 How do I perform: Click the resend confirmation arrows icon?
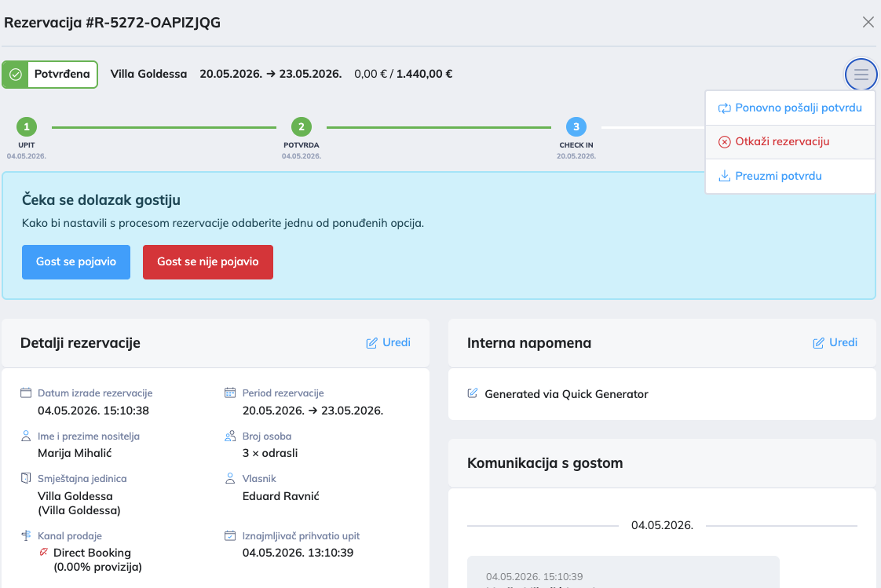click(x=724, y=108)
